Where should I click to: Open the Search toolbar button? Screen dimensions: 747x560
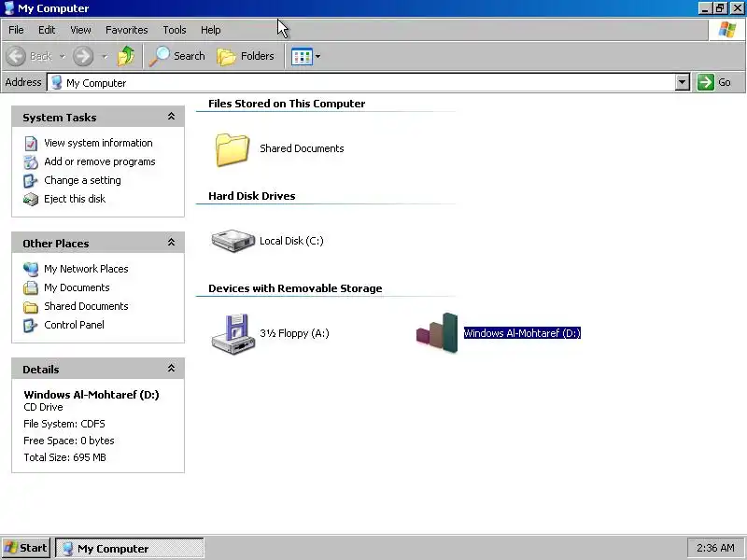(177, 56)
